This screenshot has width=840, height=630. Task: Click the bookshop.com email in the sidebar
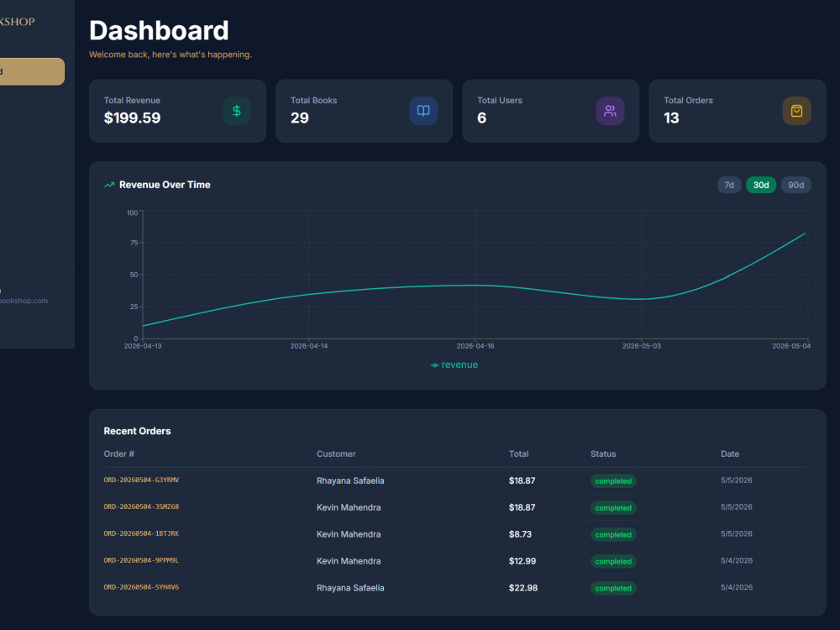pos(24,301)
